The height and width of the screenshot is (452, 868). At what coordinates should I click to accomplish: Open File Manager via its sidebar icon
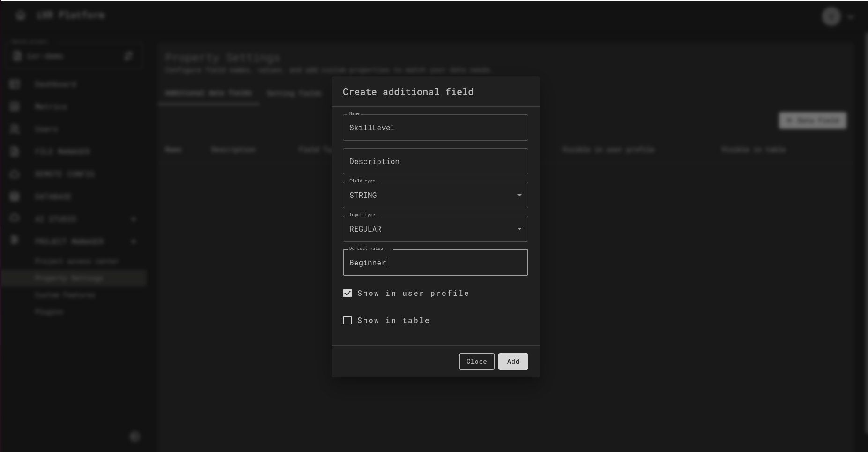pos(15,151)
